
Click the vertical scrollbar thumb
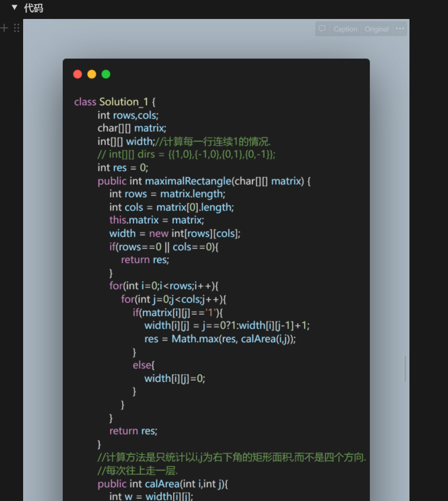(405, 368)
